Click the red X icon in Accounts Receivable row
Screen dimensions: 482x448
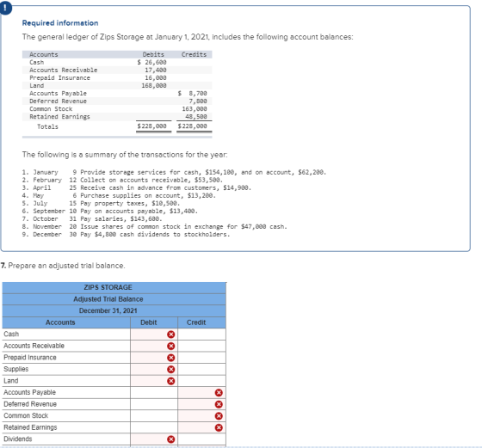171,346
